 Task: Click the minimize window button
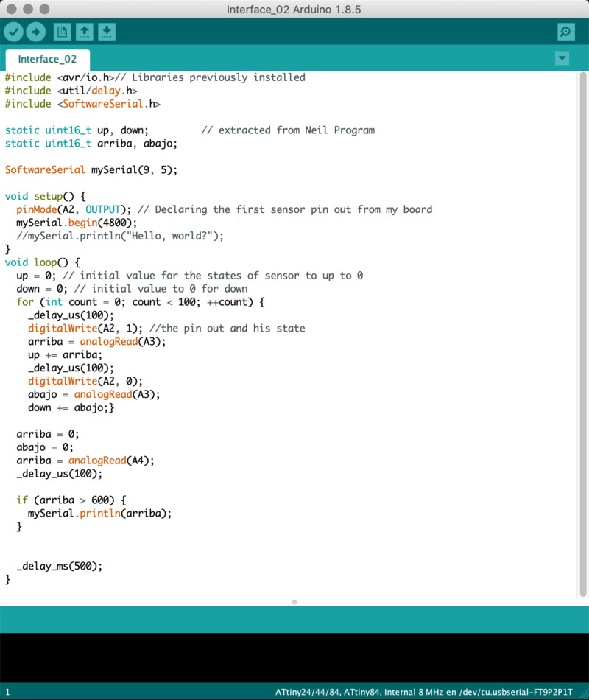point(28,9)
